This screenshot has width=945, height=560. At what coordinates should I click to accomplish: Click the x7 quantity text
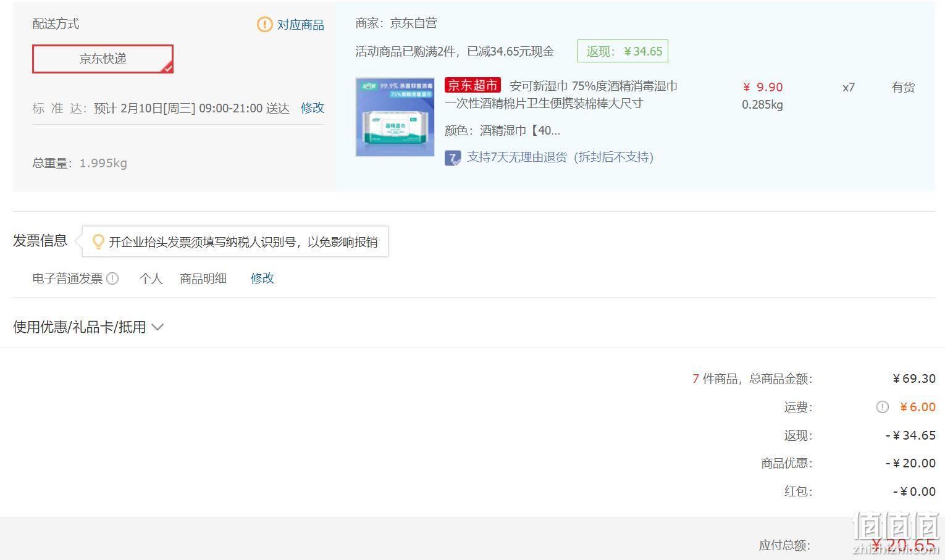coord(849,87)
